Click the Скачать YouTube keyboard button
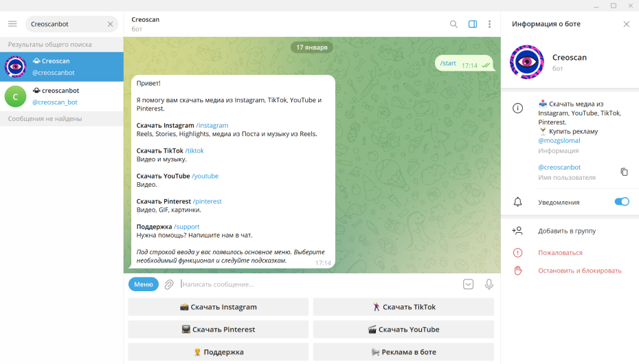This screenshot has width=639, height=364. (403, 330)
